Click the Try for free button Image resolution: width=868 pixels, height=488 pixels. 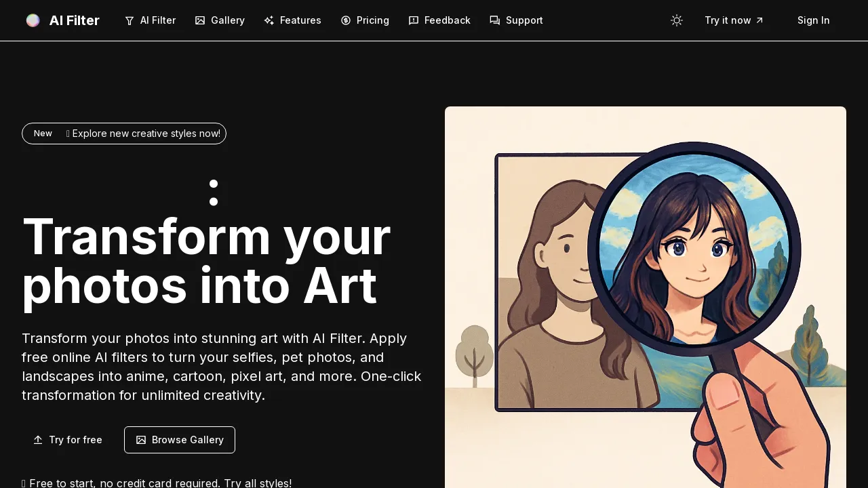pyautogui.click(x=68, y=440)
